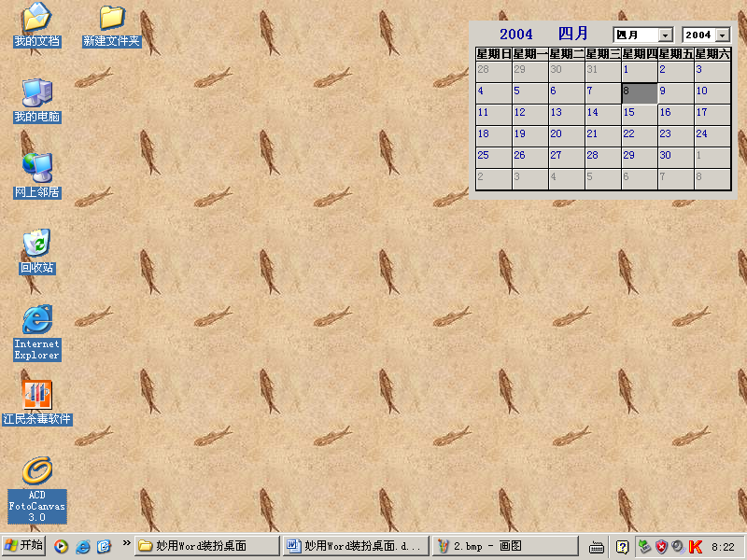Select April 23 in the calendar

coord(675,136)
